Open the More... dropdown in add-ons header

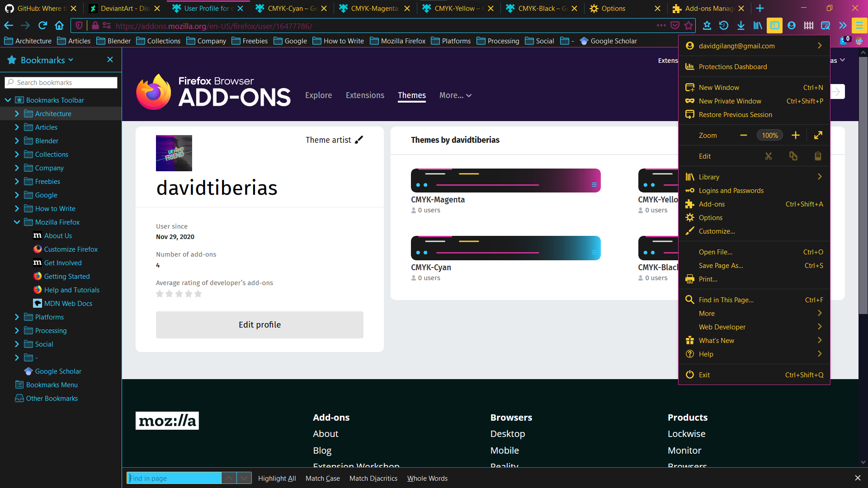tap(455, 95)
